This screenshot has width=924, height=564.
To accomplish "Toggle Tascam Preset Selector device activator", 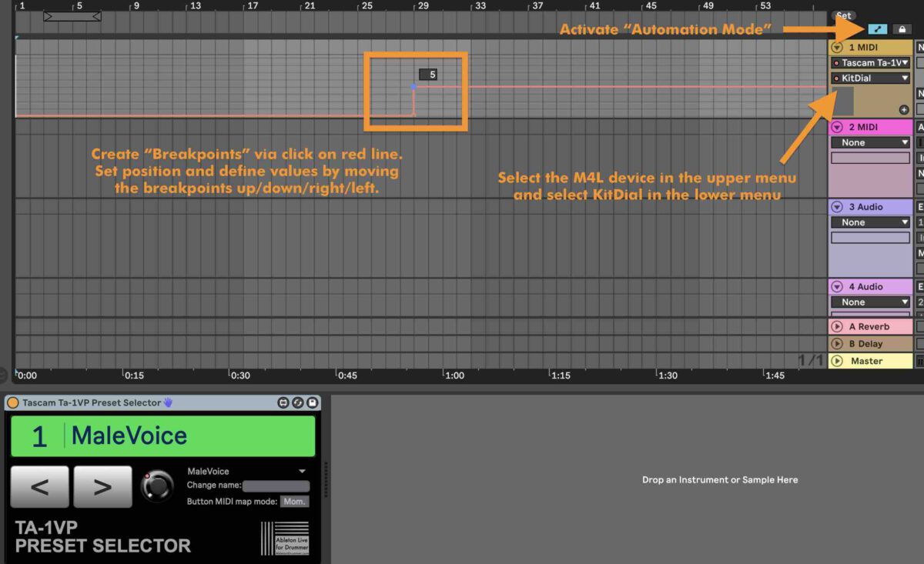I will pyautogui.click(x=13, y=402).
